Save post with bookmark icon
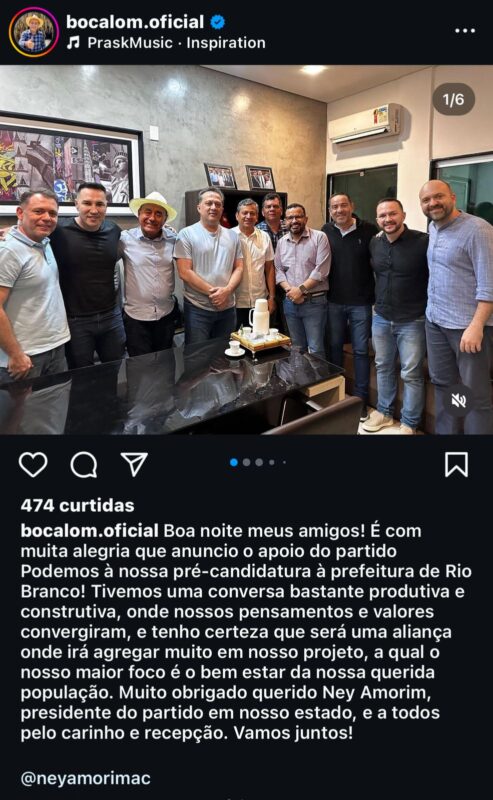The image size is (493, 800). point(456,464)
